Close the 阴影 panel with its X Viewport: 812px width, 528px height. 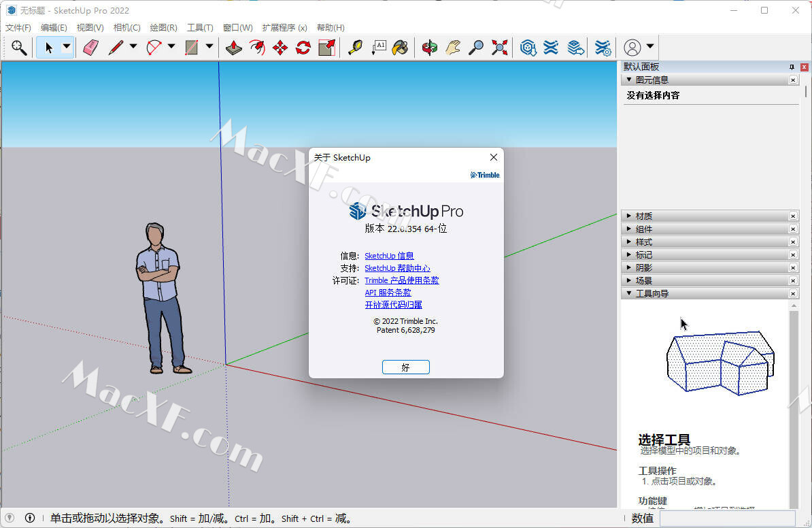793,267
